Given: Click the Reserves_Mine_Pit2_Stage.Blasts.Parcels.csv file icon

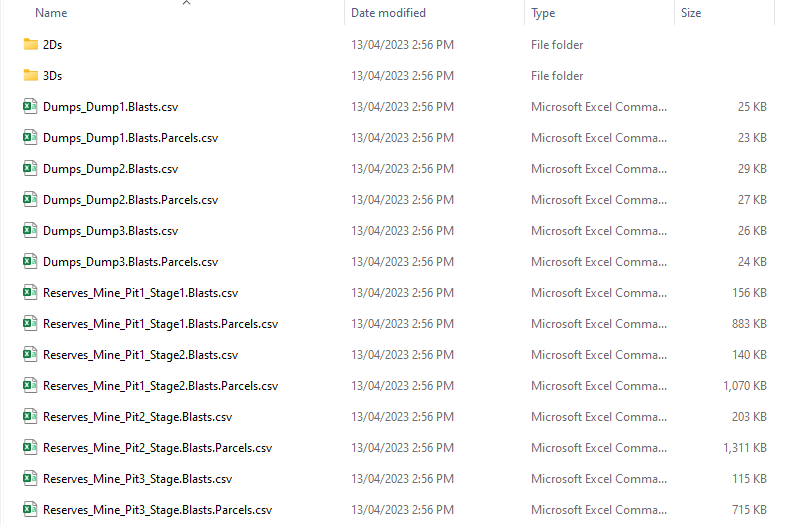Looking at the screenshot, I should click(x=30, y=448).
